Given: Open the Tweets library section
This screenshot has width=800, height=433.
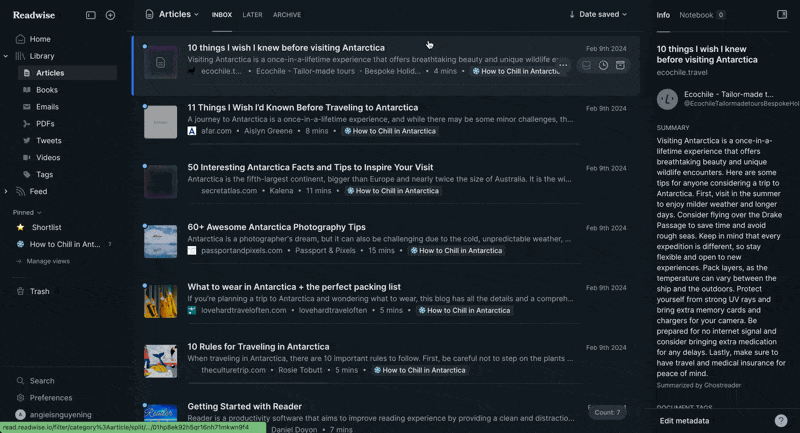Looking at the screenshot, I should tap(48, 140).
